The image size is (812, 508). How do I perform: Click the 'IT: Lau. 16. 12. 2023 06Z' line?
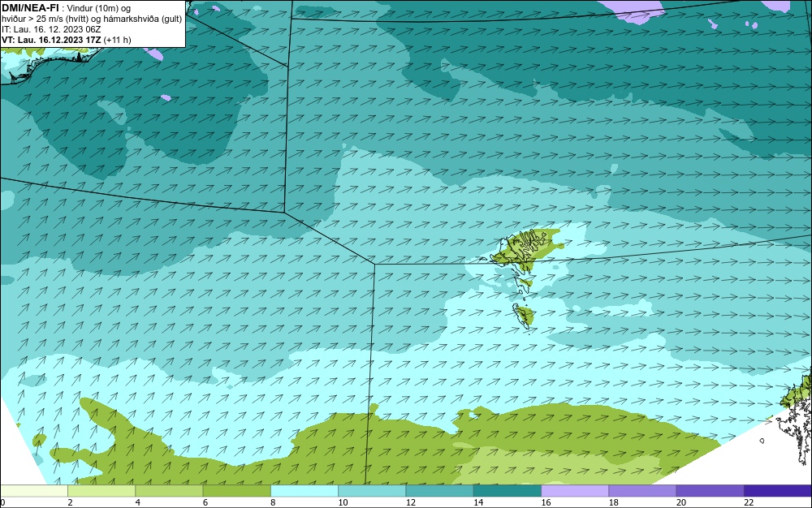(x=50, y=29)
